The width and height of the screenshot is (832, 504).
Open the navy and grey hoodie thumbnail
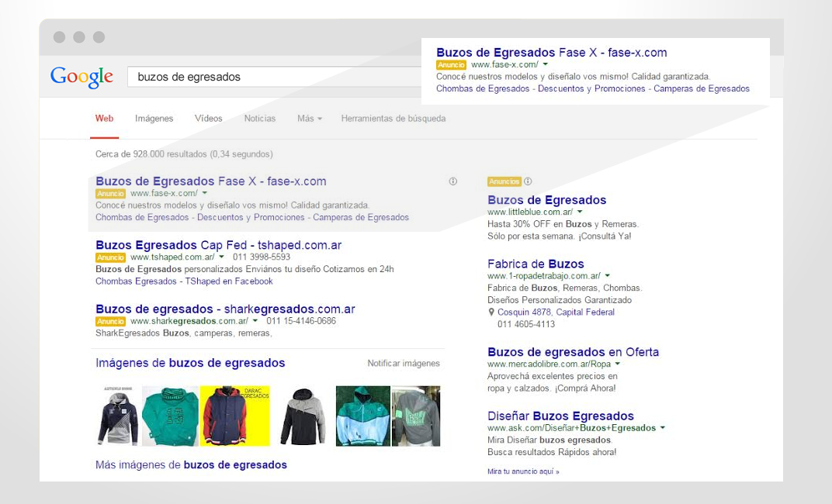tap(118, 416)
